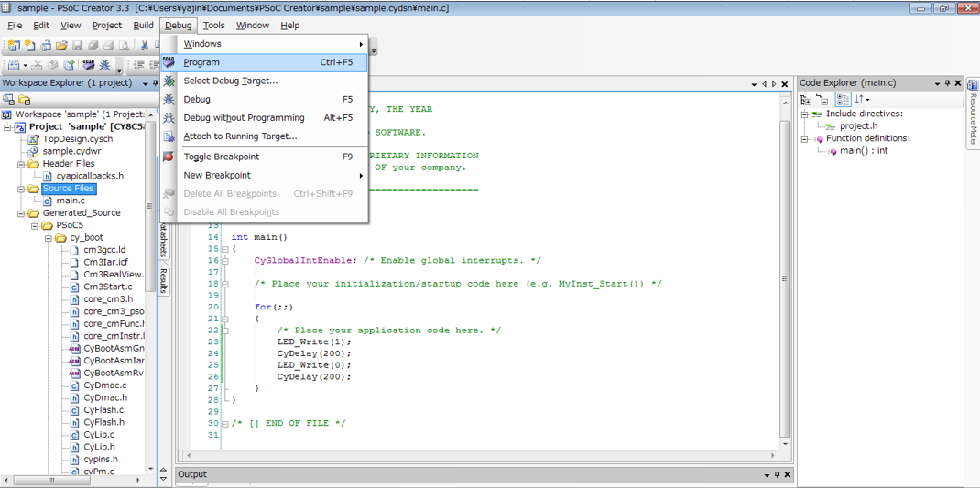
Task: Open the New Breakpoint submenu
Action: tap(265, 176)
